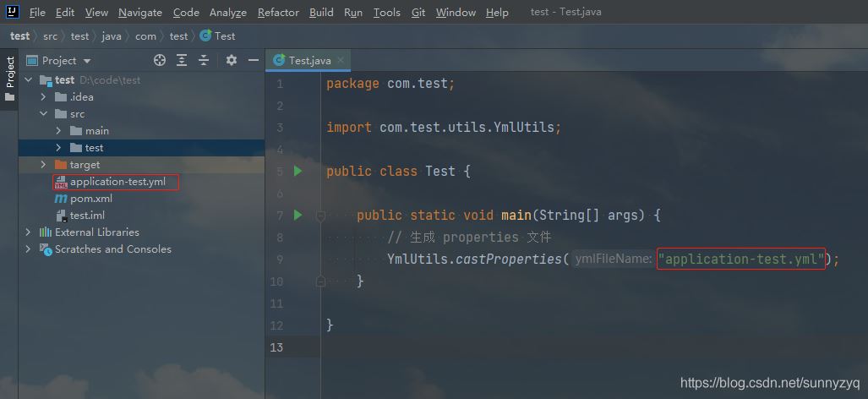Expand the target folder
Screen dimensions: 868x399
43,165
